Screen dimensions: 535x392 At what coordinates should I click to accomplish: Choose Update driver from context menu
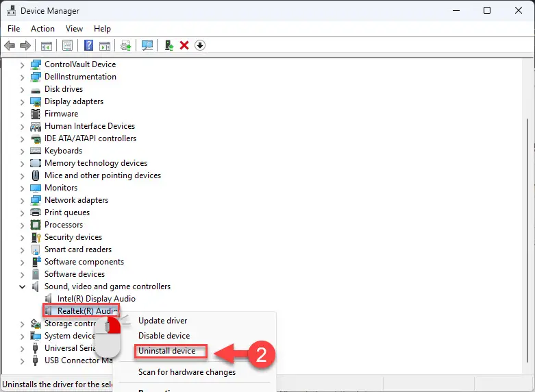(162, 321)
